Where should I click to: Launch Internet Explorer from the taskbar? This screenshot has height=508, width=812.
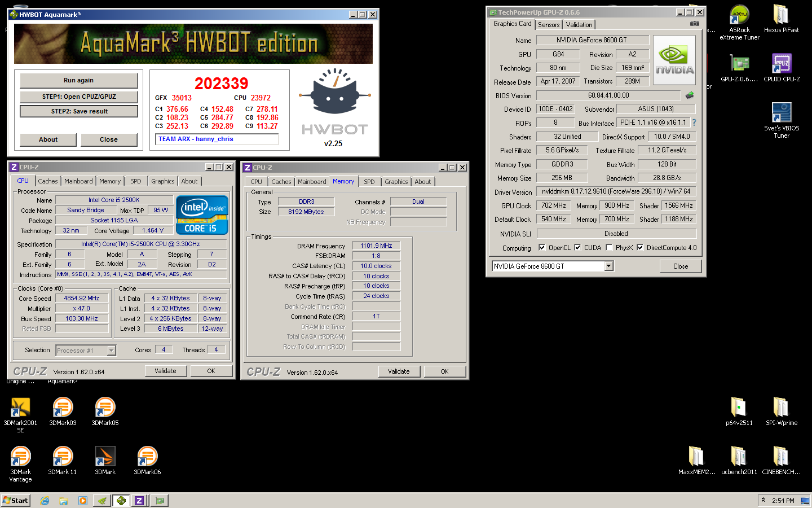tap(45, 500)
